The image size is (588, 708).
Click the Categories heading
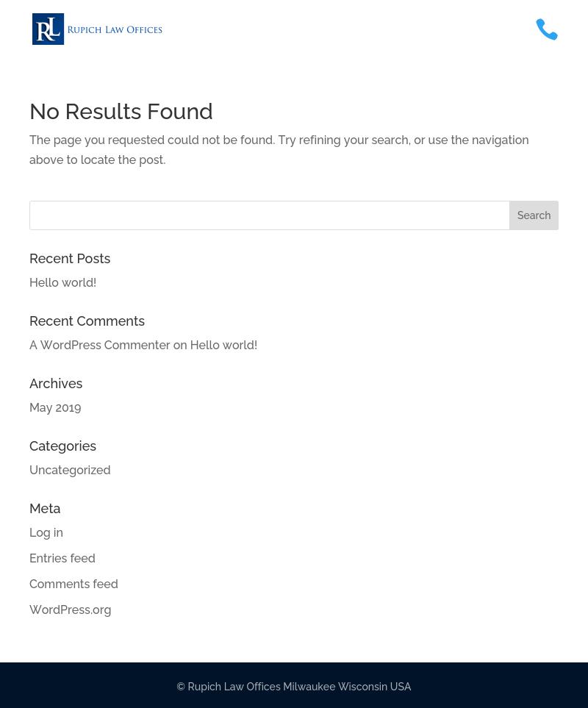pyautogui.click(x=62, y=446)
